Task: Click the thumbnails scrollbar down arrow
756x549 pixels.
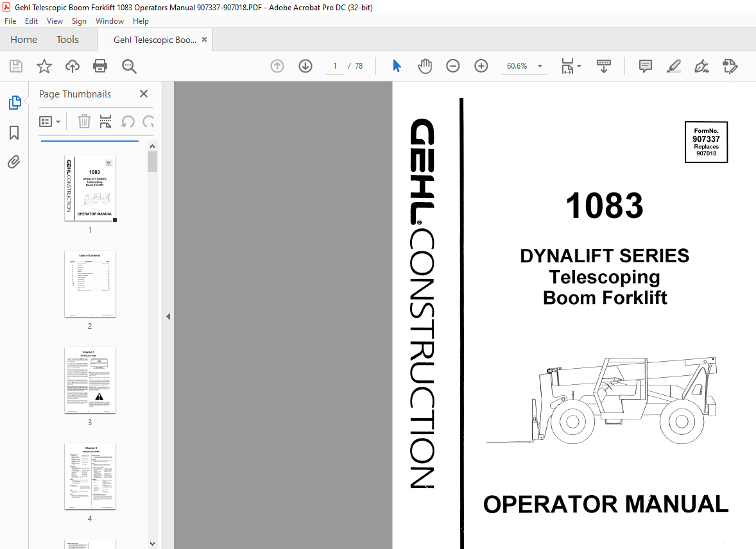Action: click(x=152, y=544)
